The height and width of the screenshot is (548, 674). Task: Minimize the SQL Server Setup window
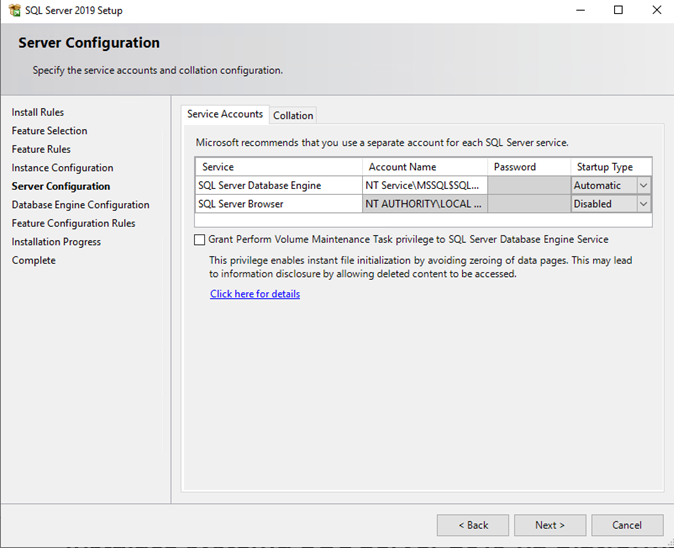[580, 10]
